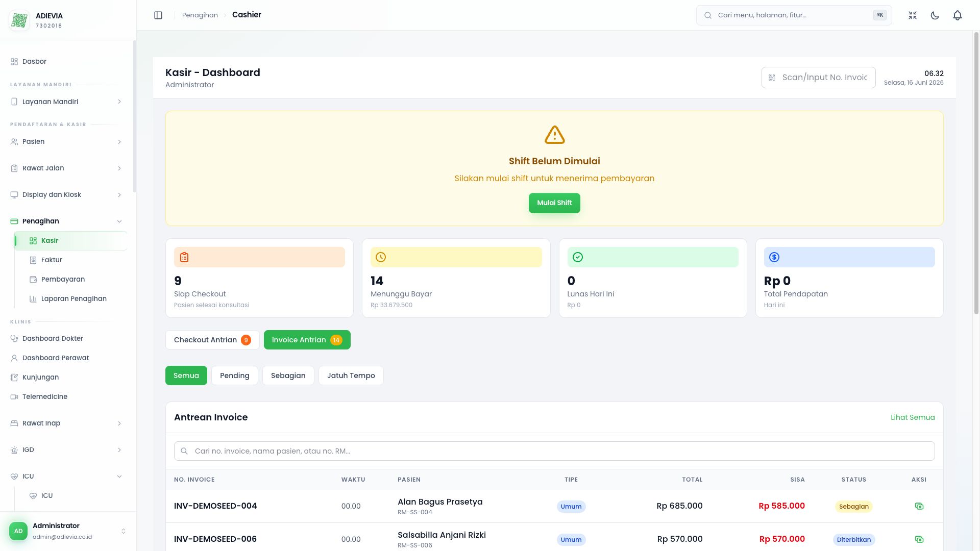Switch to dark mode moon icon

click(x=935, y=15)
